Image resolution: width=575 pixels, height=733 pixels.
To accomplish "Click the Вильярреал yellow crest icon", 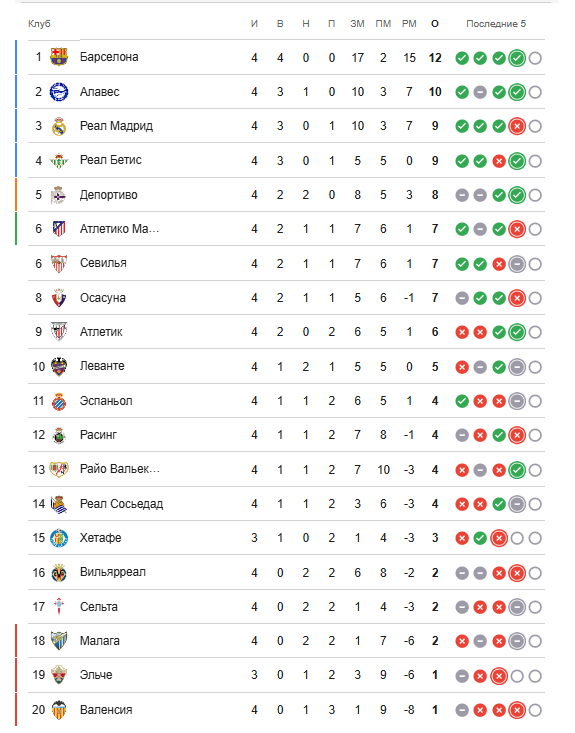I will tap(59, 573).
